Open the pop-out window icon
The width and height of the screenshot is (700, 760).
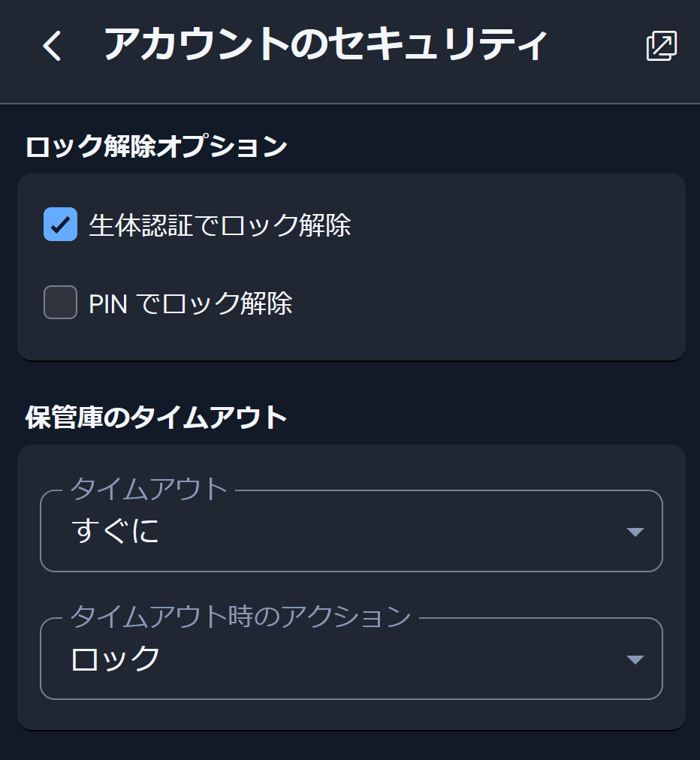[x=662, y=46]
